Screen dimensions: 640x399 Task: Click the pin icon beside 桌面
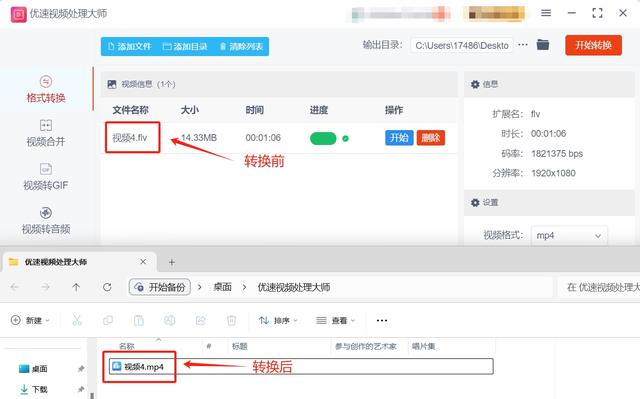click(81, 369)
